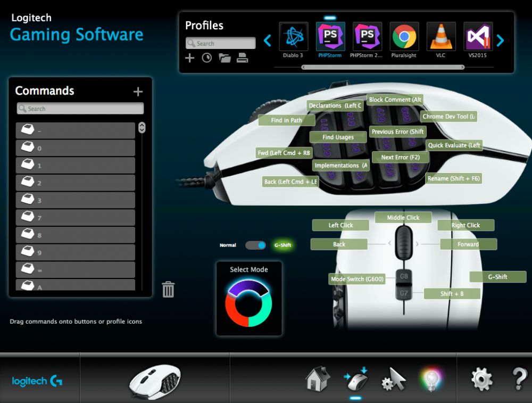
Task: Click the print profile icon
Action: pos(242,58)
